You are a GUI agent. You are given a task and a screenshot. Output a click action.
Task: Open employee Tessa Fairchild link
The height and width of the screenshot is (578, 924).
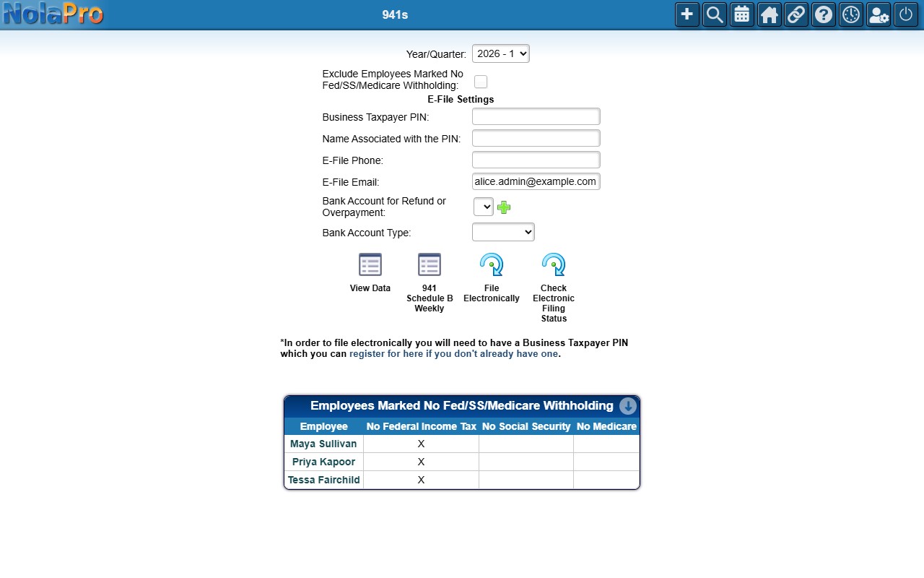(323, 480)
